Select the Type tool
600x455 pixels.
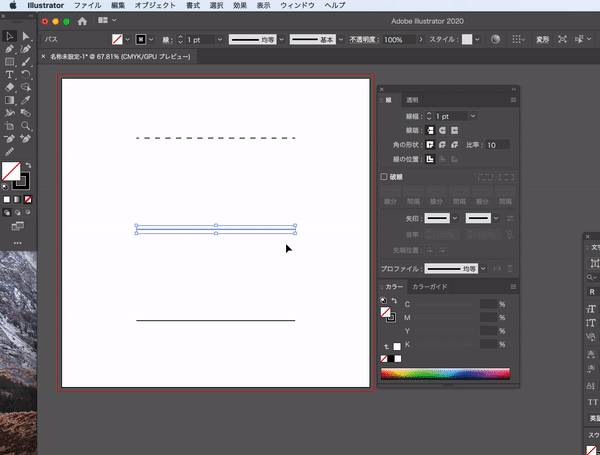pyautogui.click(x=10, y=75)
